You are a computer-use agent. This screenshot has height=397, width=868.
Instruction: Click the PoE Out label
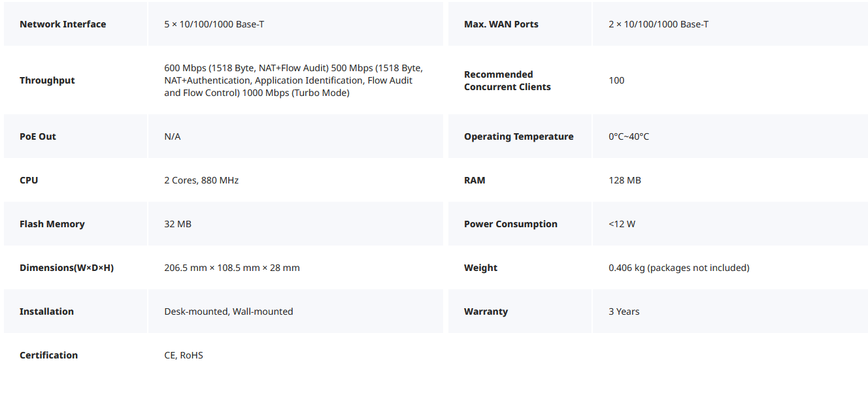38,136
